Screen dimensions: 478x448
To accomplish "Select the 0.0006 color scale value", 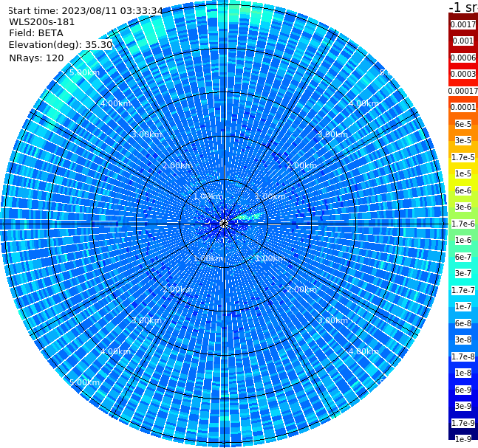I will pyautogui.click(x=463, y=58).
